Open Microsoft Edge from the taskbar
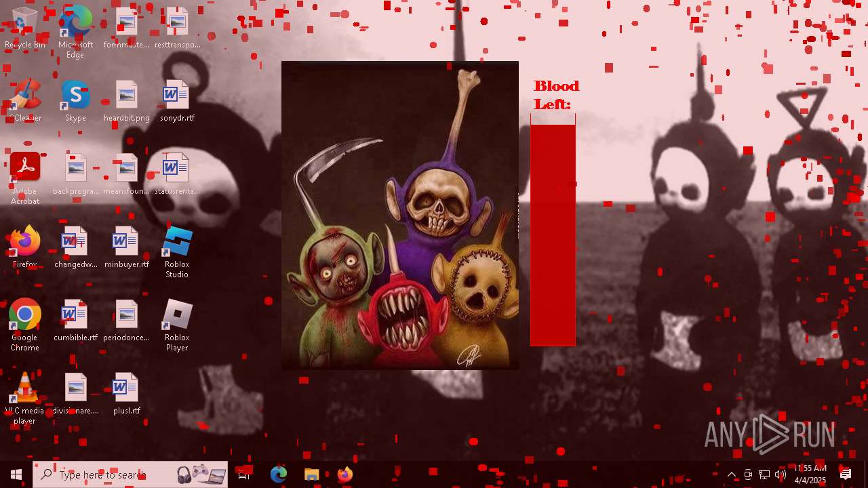 pyautogui.click(x=279, y=474)
